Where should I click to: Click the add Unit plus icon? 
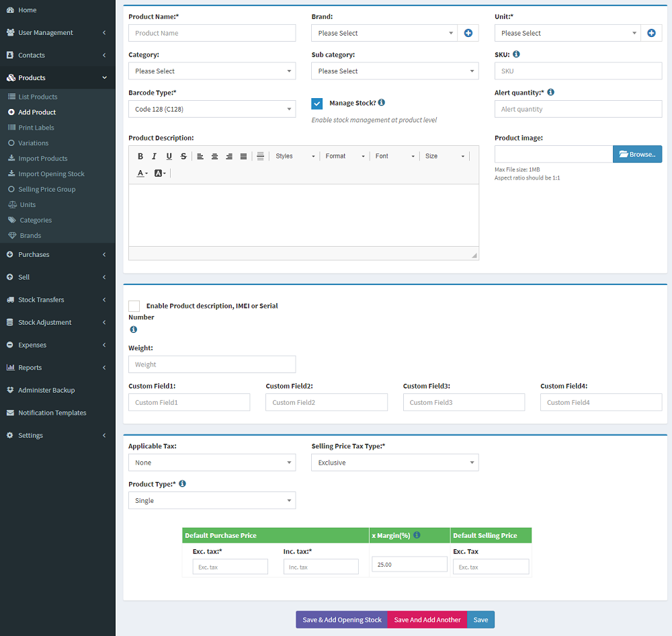tap(651, 33)
